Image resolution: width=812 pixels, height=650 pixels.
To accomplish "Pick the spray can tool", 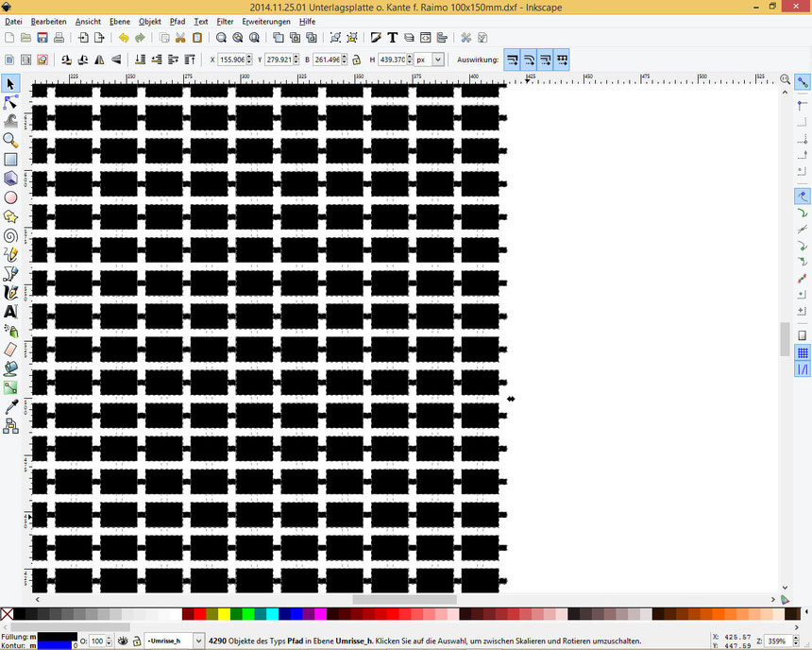I will [10, 331].
